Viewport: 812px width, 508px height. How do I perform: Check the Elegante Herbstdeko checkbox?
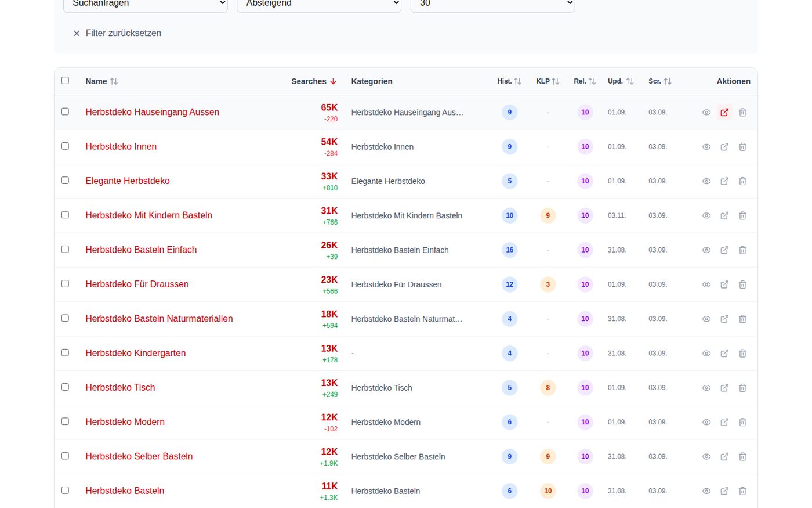tap(65, 181)
